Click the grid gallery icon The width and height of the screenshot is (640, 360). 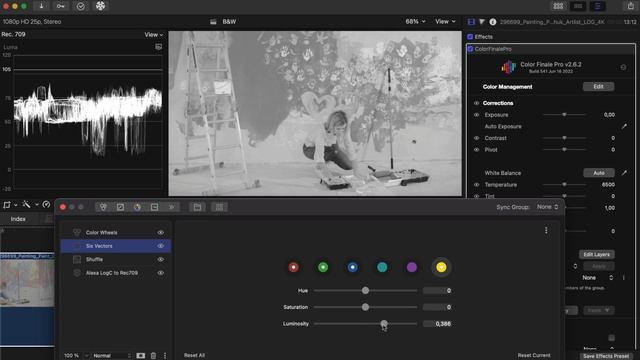[x=220, y=207]
